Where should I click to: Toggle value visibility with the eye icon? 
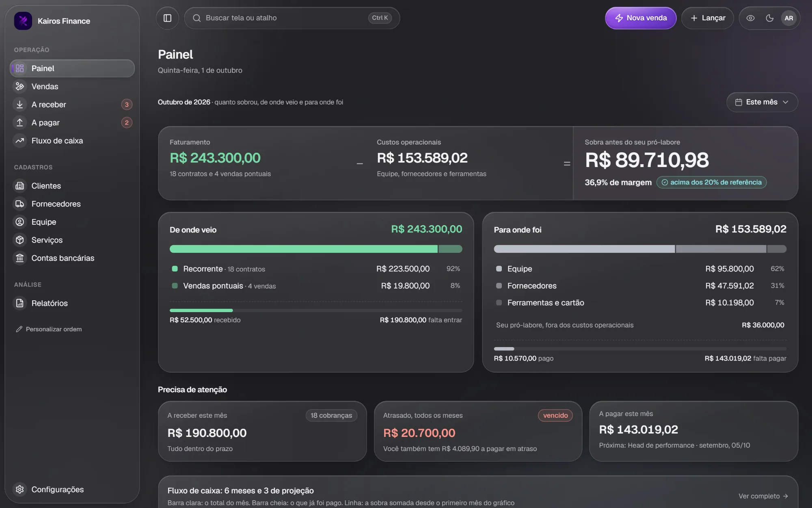pos(750,18)
